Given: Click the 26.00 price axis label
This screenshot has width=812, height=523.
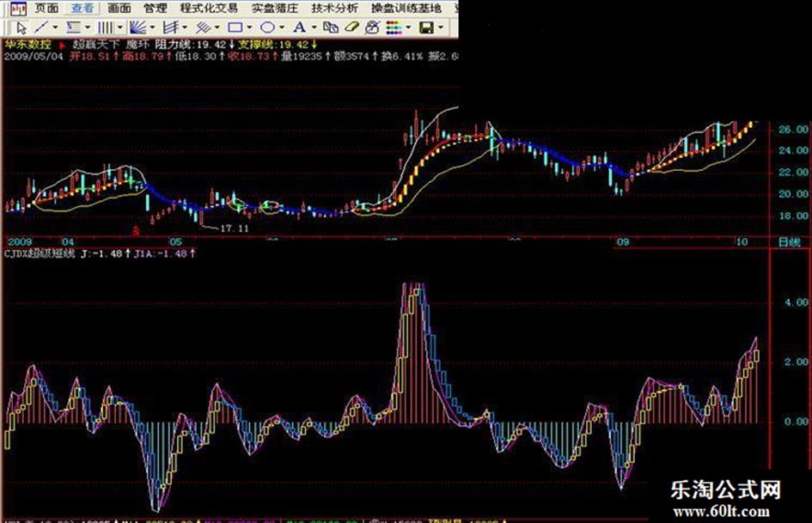Looking at the screenshot, I should click(x=793, y=130).
